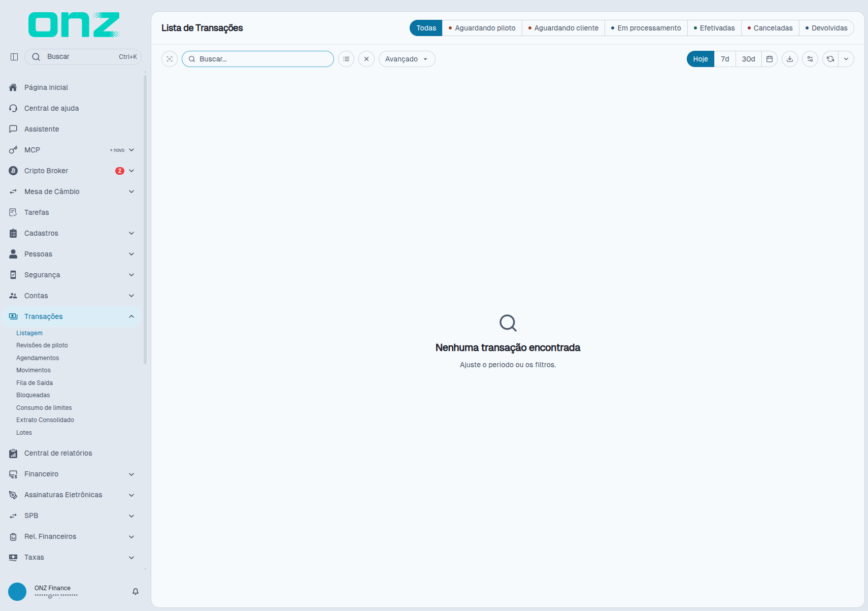Open Fila de Saída link
Image resolution: width=868 pixels, height=611 pixels.
click(x=35, y=383)
